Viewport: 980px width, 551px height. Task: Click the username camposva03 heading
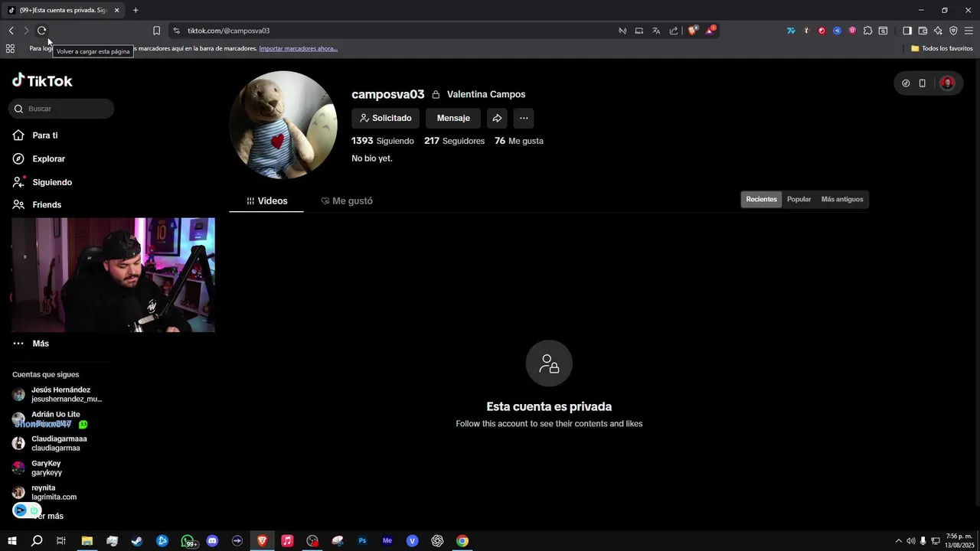pos(387,94)
